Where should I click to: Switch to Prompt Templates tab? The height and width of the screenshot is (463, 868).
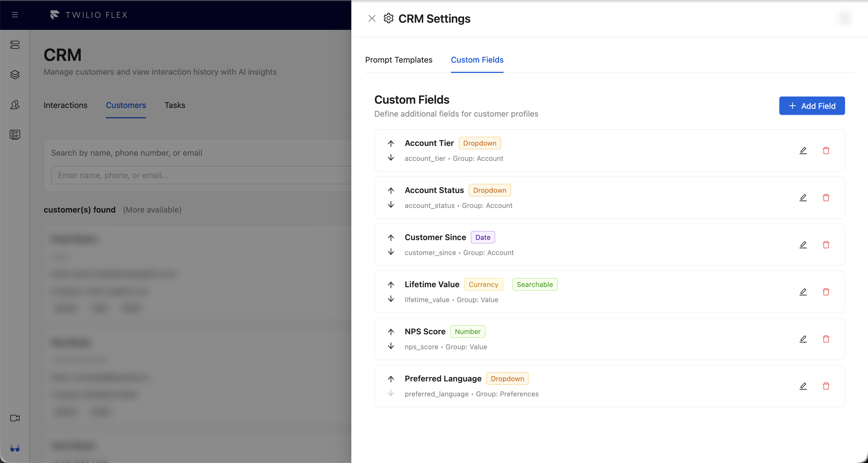tap(399, 60)
